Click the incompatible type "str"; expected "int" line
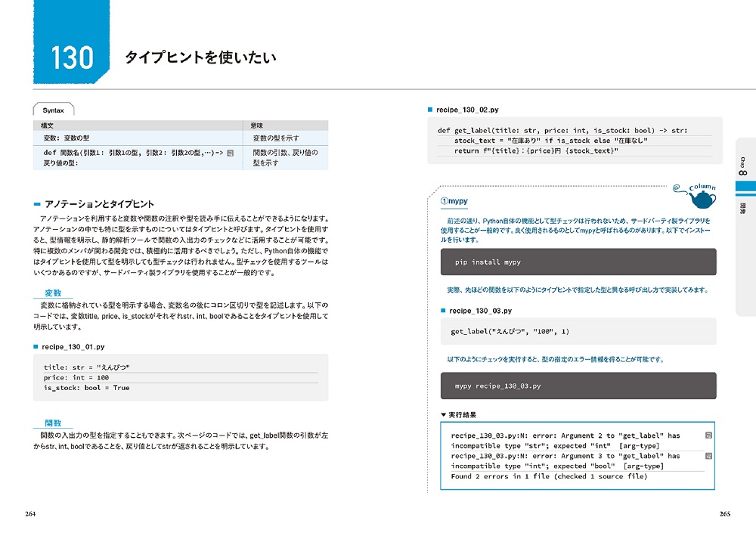The image size is (756, 536). (555, 446)
